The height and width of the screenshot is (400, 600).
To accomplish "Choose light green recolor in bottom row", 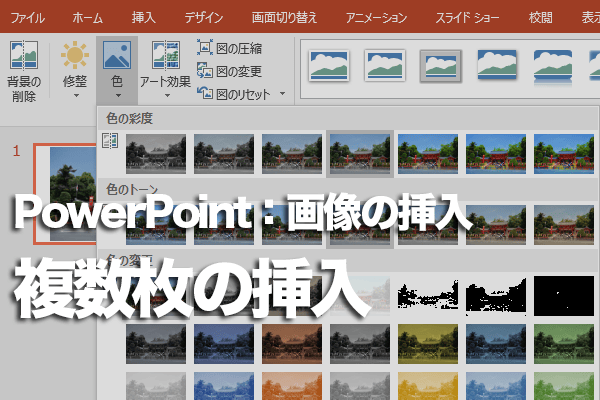I will (564, 386).
